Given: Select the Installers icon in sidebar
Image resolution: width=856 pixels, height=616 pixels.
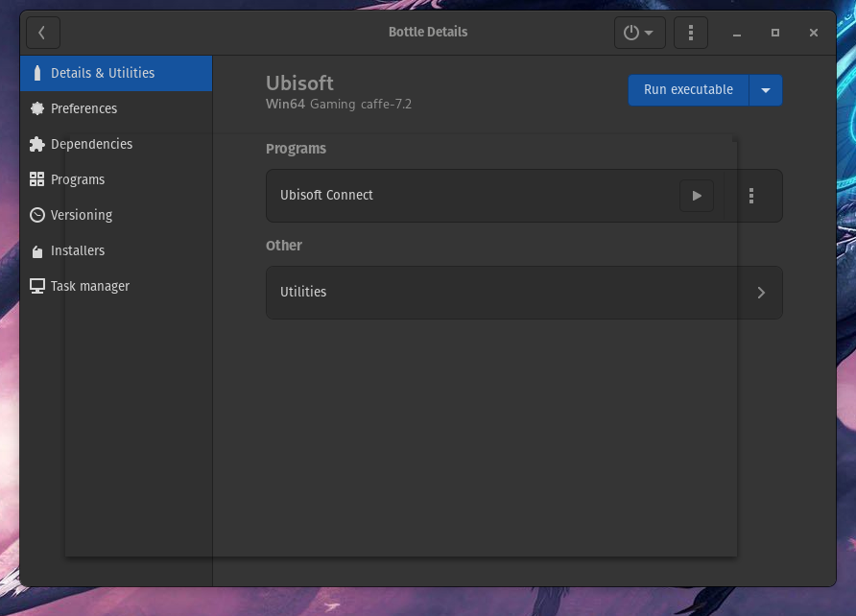Looking at the screenshot, I should click(36, 250).
